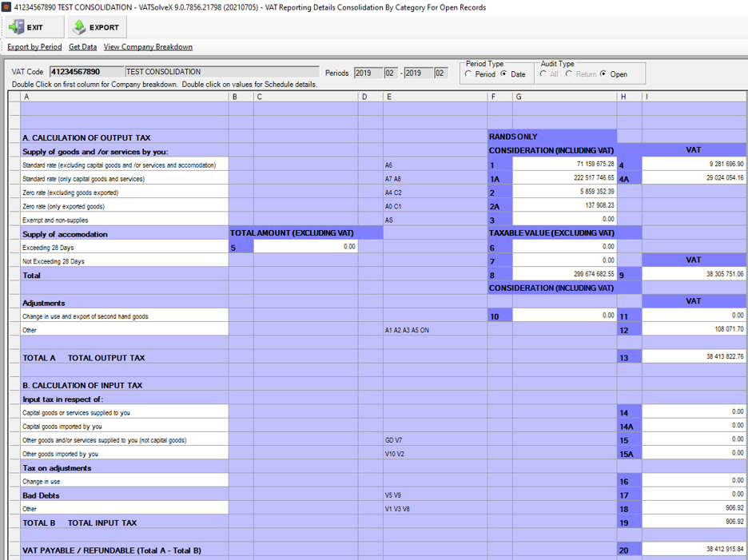The image size is (748, 560).
Task: Click field 20 VAT payable value
Action: (693, 550)
